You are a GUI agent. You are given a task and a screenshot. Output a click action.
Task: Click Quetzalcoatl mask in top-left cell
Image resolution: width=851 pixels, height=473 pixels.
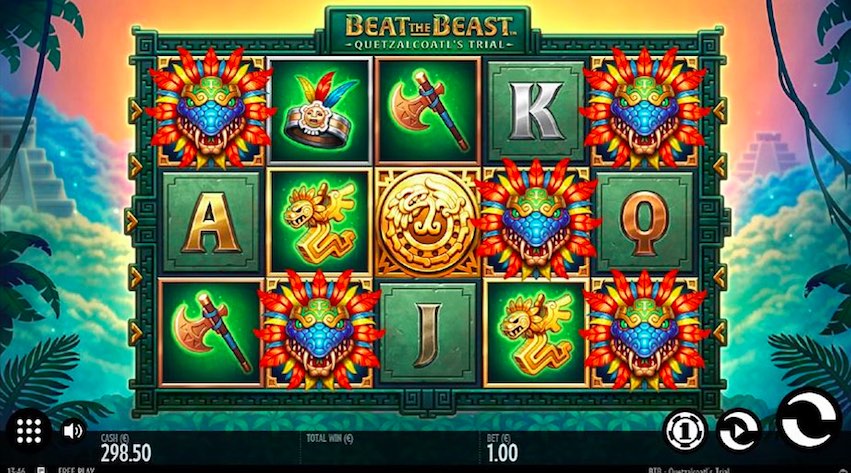211,108
